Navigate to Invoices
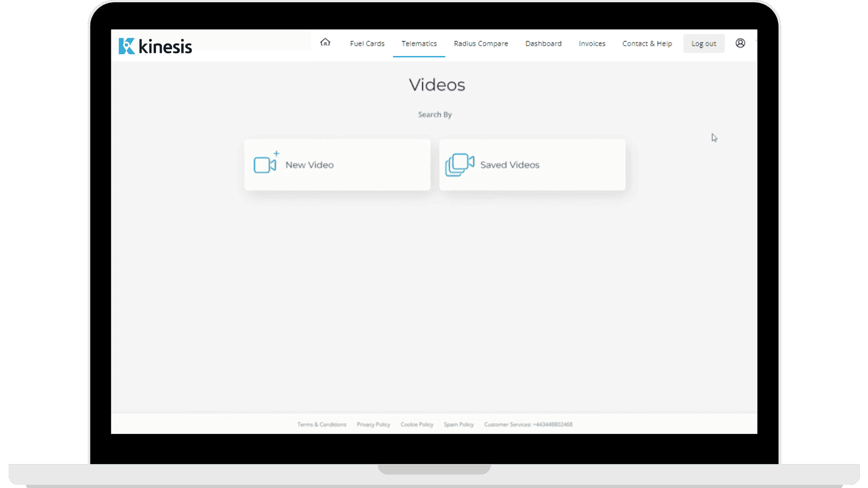 [592, 43]
